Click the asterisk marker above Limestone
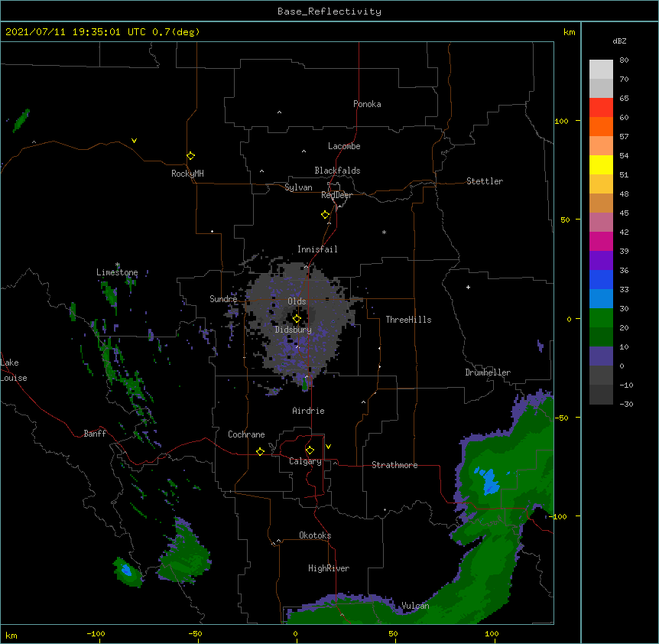The height and width of the screenshot is (644, 659). pos(118,265)
